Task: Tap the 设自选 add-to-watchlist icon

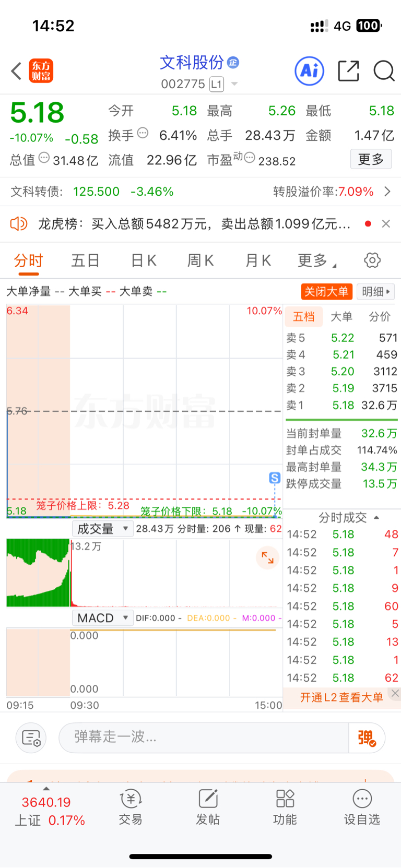Action: tap(362, 807)
